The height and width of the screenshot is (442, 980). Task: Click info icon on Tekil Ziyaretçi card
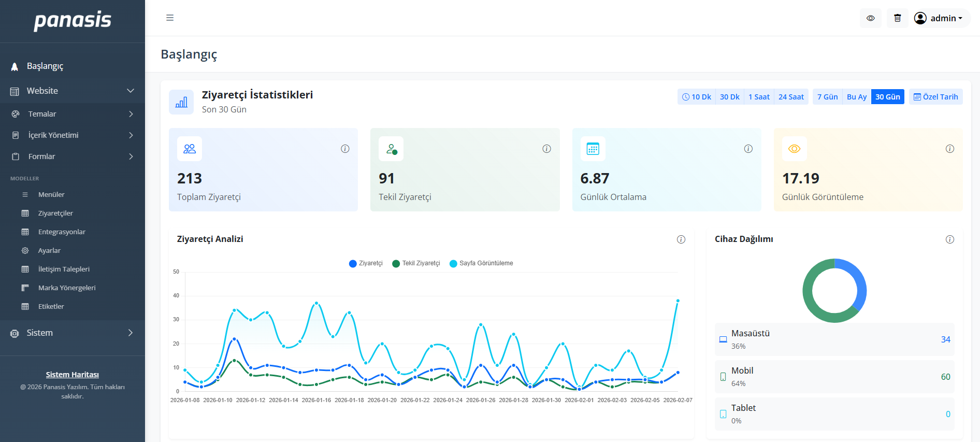pos(546,149)
